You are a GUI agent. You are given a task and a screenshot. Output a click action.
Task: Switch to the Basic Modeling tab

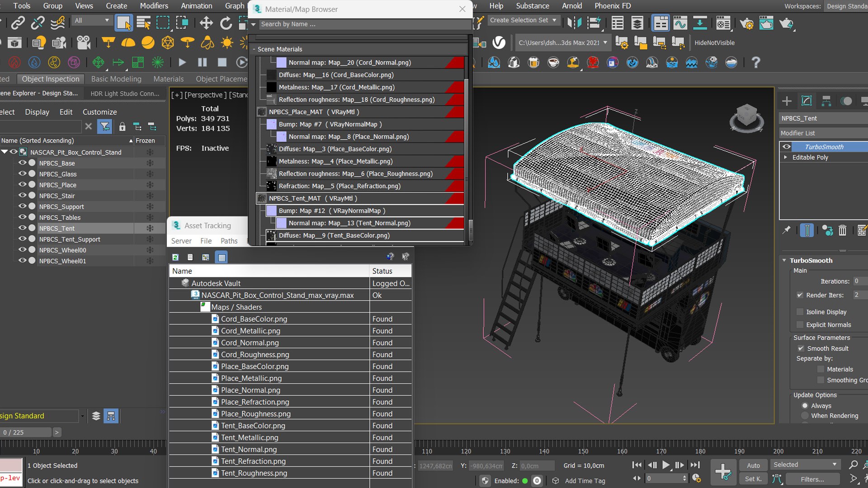(x=116, y=79)
